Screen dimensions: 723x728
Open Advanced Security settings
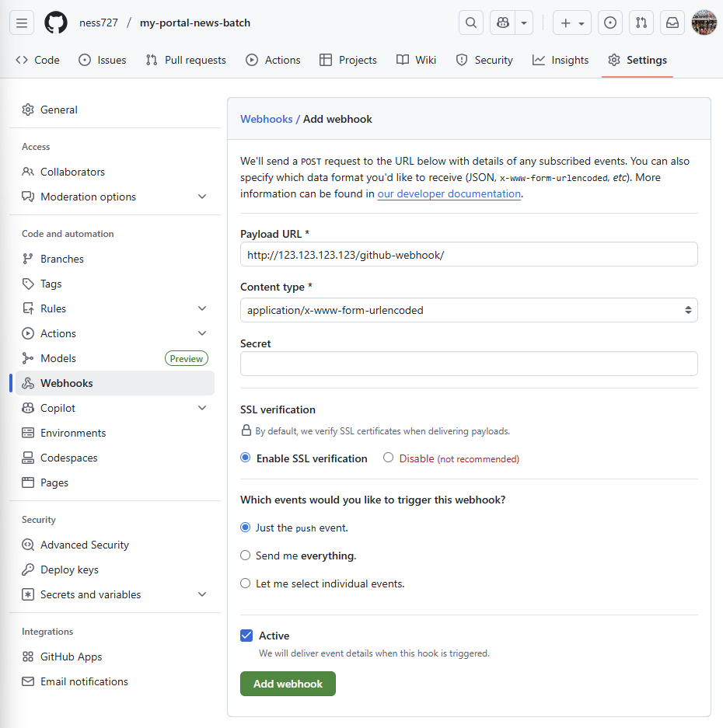[115, 545]
